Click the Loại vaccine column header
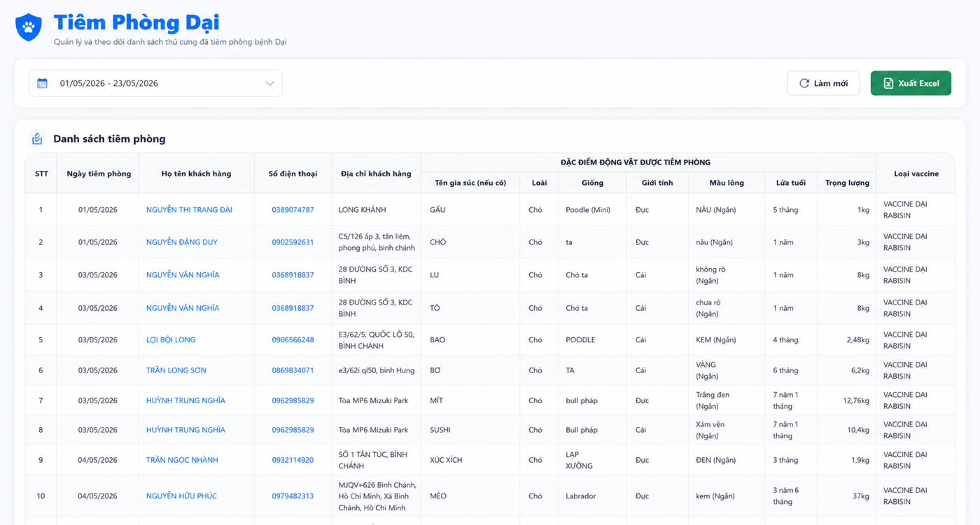This screenshot has width=980, height=525. point(916,174)
